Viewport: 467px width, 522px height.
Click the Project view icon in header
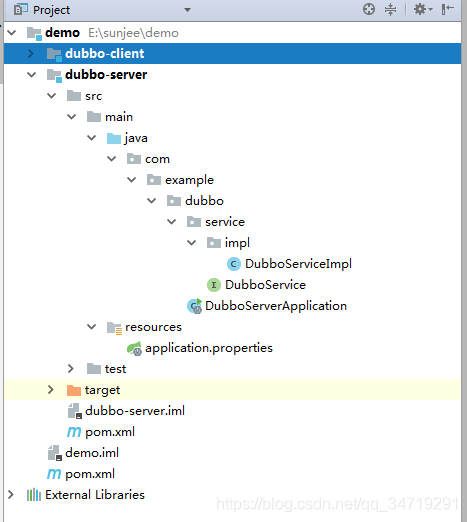click(x=21, y=10)
